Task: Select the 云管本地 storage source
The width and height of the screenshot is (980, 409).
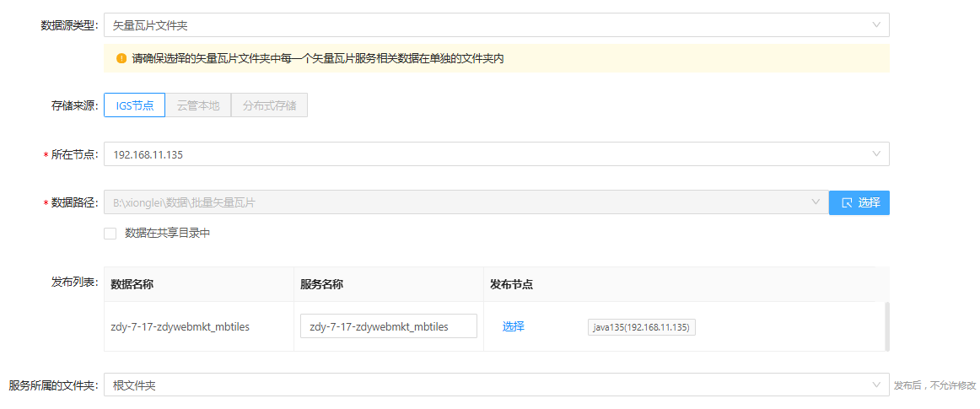Action: 198,105
